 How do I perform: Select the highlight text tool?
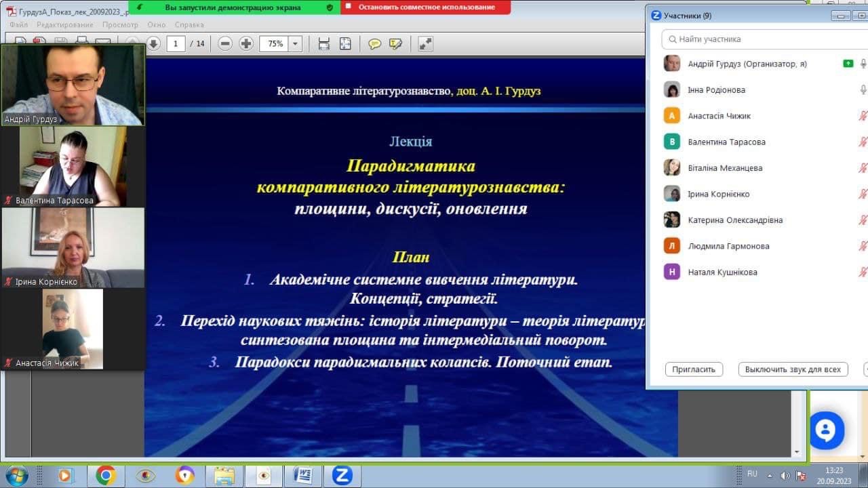pyautogui.click(x=395, y=44)
